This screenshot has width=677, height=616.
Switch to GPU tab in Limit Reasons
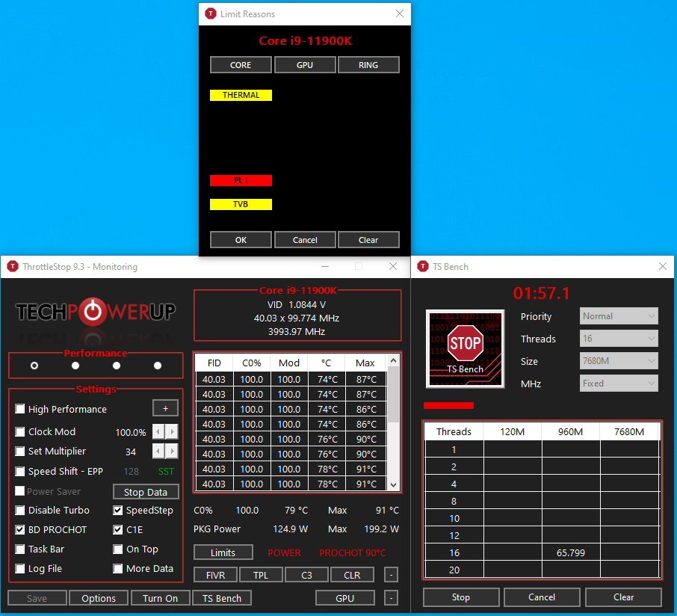coord(305,65)
